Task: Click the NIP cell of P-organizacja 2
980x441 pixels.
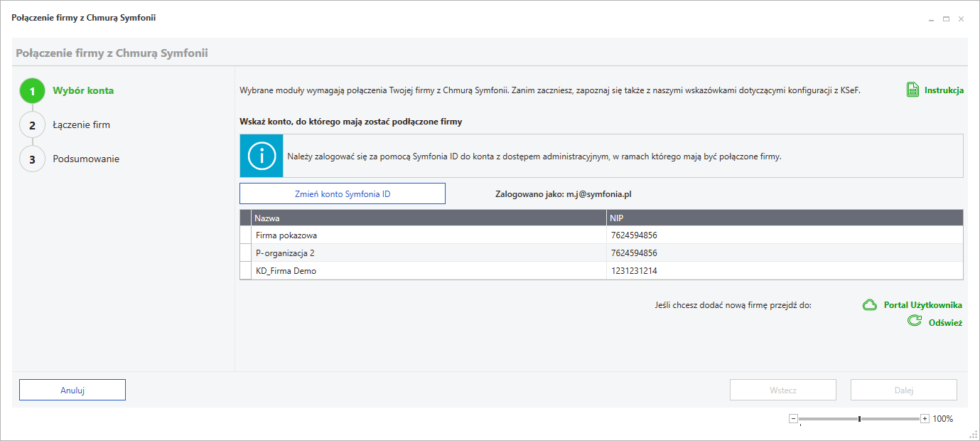Action: coord(785,253)
